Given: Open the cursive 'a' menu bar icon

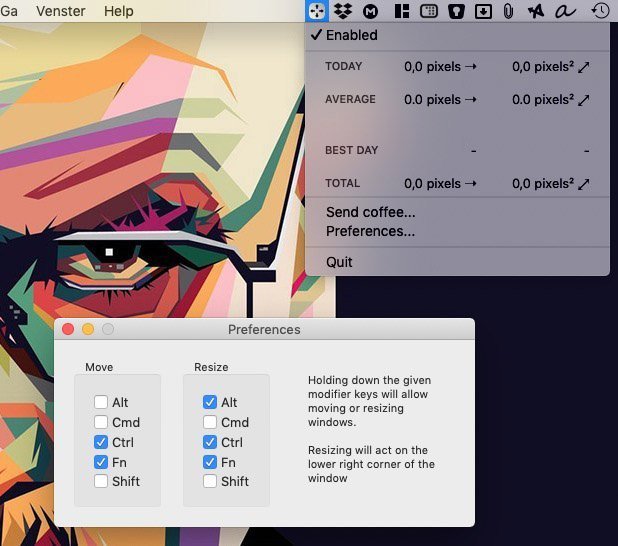Looking at the screenshot, I should (565, 11).
